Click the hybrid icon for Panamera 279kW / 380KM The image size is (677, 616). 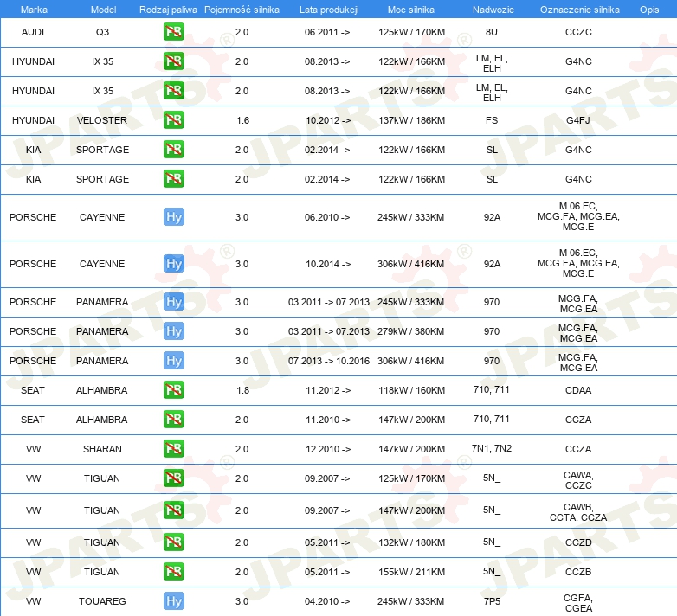[173, 331]
